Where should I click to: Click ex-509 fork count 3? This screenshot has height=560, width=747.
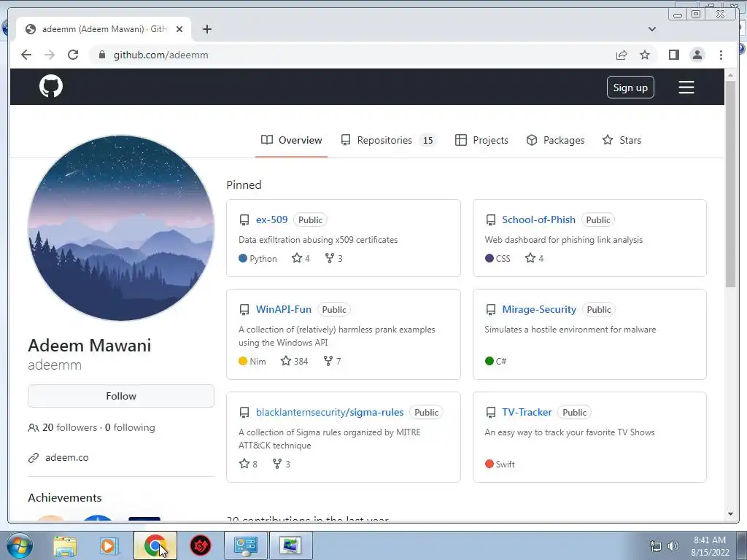coord(333,258)
